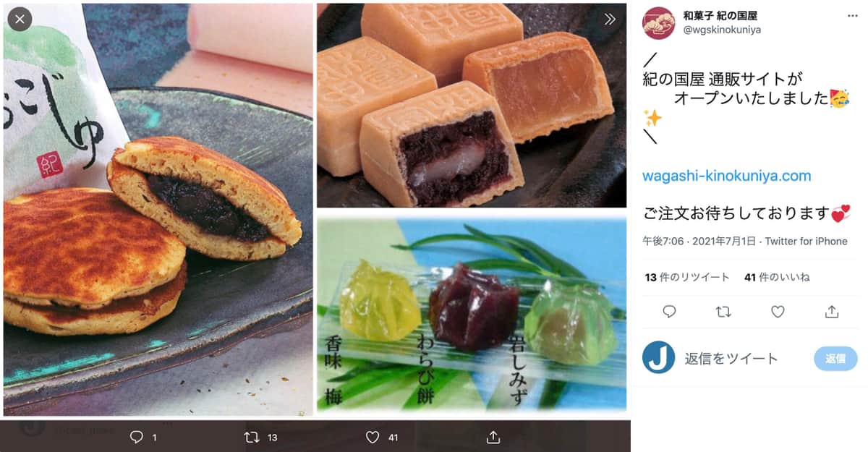Close the image viewer with X icon
Screen dimensions: 868x452
pos(20,20)
